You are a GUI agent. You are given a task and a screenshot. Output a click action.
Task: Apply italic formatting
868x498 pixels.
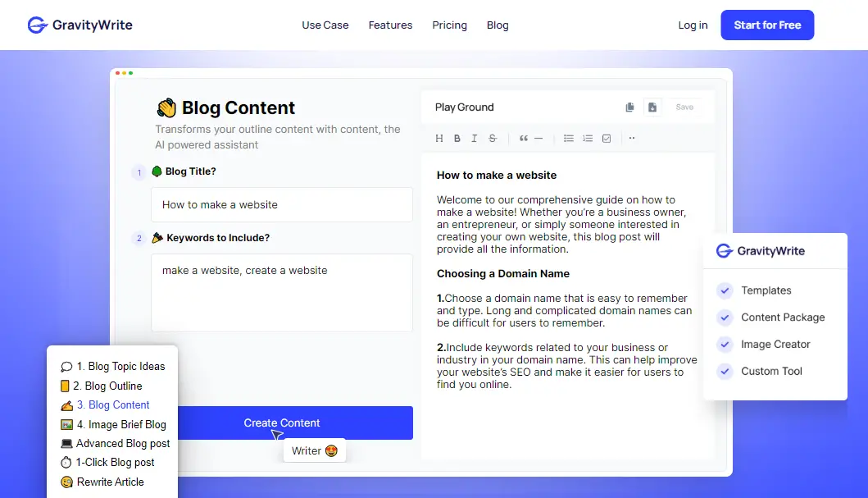[474, 138]
